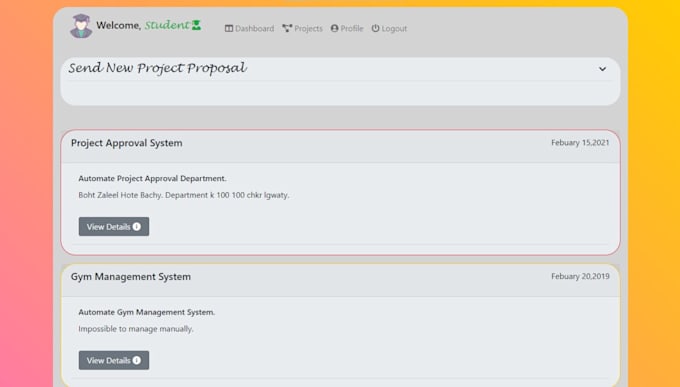Click the student avatar icon

81,26
